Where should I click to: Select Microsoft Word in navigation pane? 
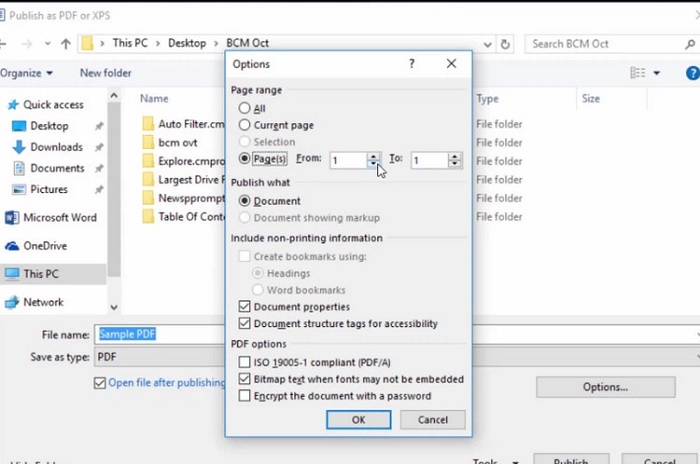click(50, 217)
